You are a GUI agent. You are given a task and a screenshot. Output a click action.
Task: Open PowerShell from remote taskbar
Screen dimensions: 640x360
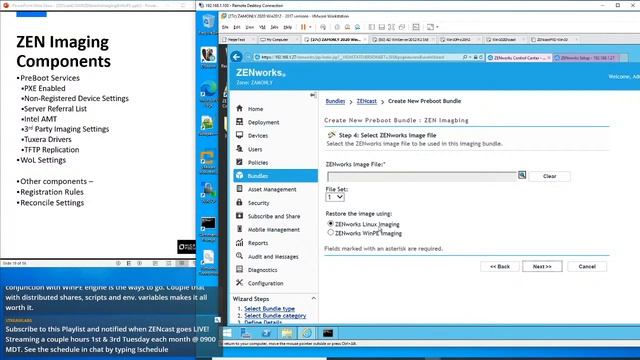click(x=266, y=333)
